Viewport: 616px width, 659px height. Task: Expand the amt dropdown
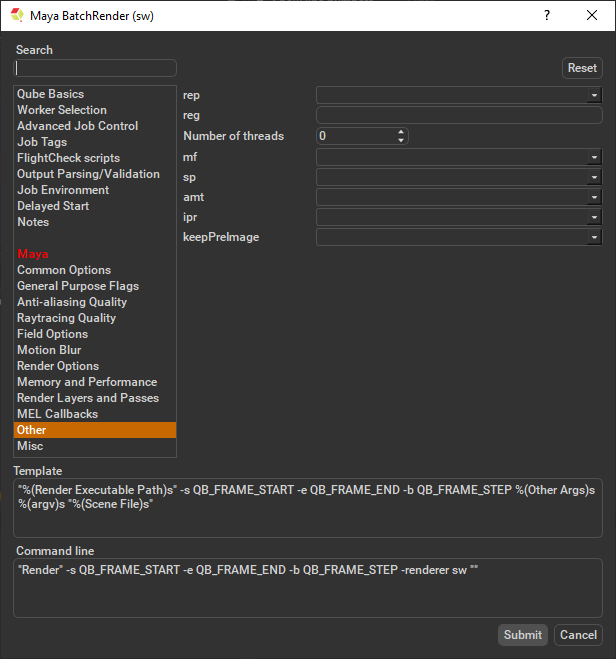(x=594, y=197)
